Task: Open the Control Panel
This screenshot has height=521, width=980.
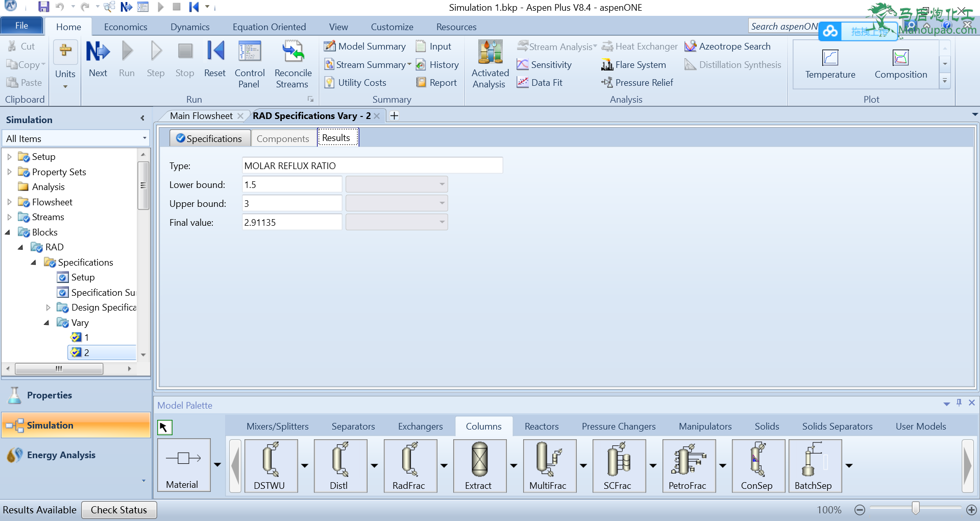Action: click(250, 64)
